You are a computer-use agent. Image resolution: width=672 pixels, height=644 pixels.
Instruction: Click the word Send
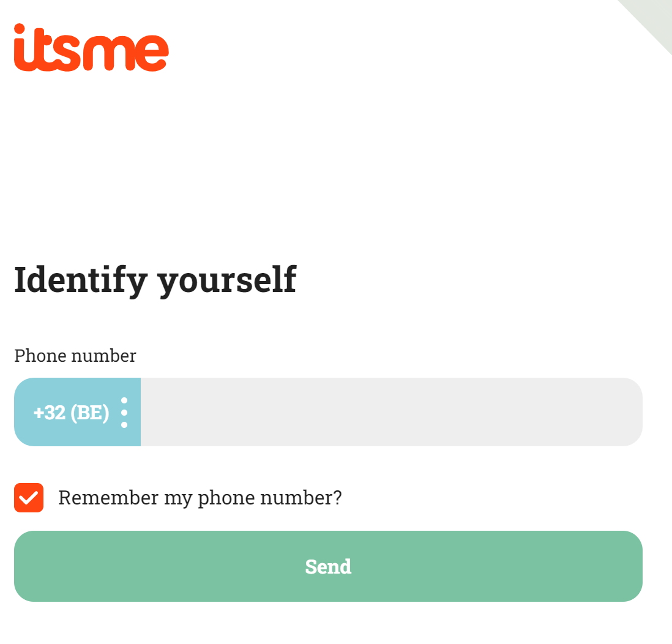(328, 567)
